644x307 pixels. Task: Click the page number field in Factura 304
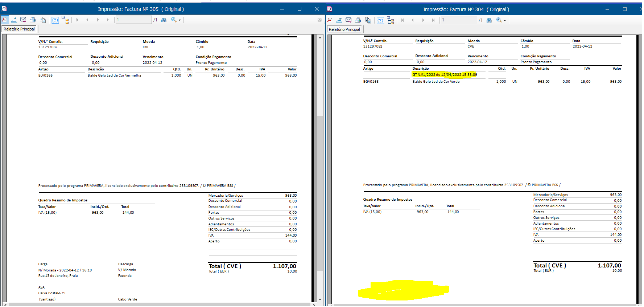pos(459,20)
